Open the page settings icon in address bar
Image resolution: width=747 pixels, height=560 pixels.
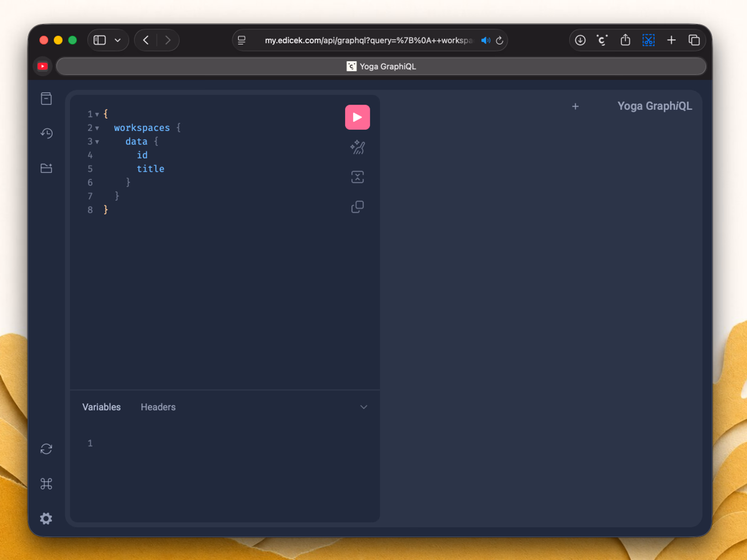coord(242,41)
